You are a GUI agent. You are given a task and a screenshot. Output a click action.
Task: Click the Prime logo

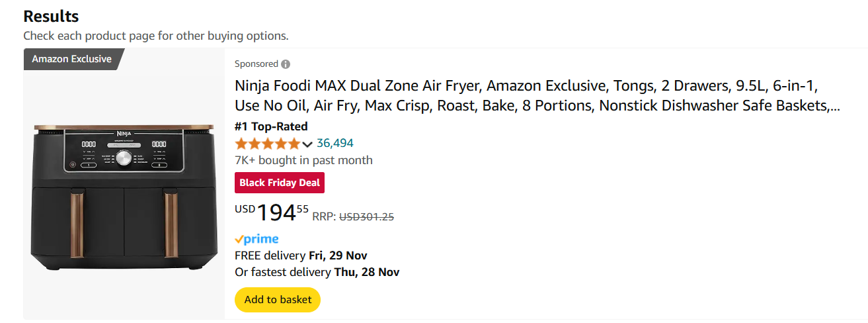click(x=256, y=239)
